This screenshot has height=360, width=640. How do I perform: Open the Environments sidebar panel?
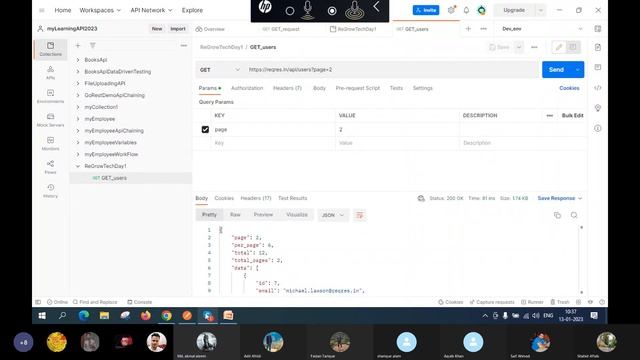(50, 96)
